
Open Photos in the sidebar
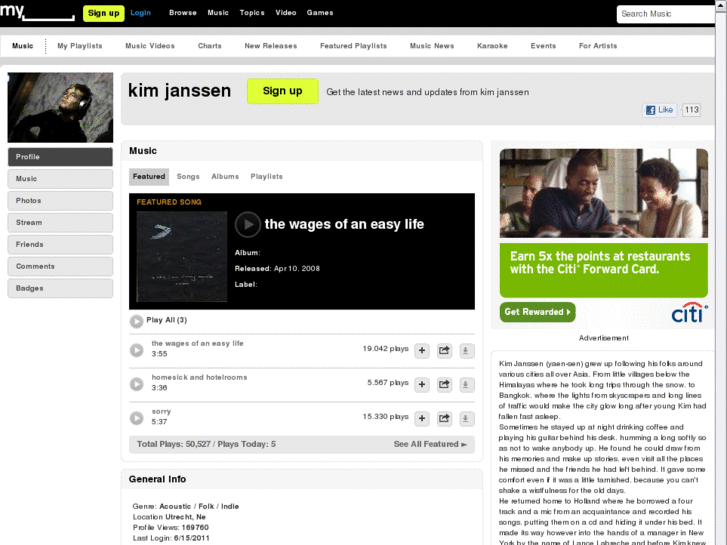coord(60,200)
